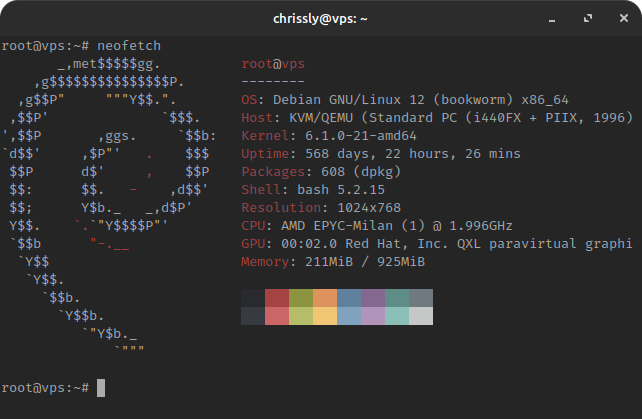The width and height of the screenshot is (642, 419).
Task: Click the typed neofetch command
Action: (129, 45)
